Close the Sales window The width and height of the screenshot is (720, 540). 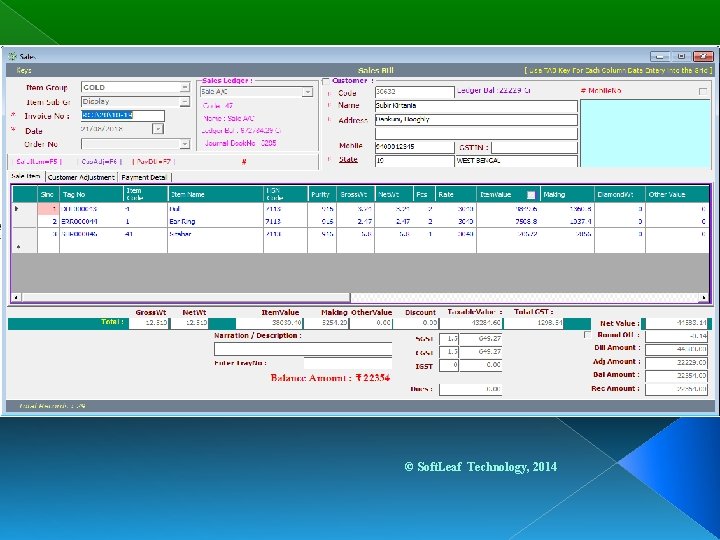pos(703,56)
